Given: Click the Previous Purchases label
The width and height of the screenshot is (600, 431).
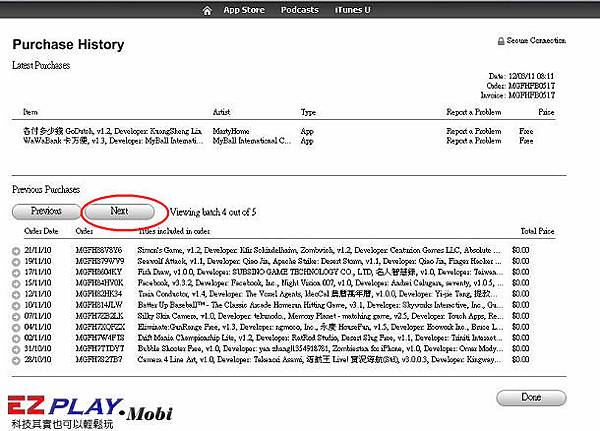Looking at the screenshot, I should (46, 189).
